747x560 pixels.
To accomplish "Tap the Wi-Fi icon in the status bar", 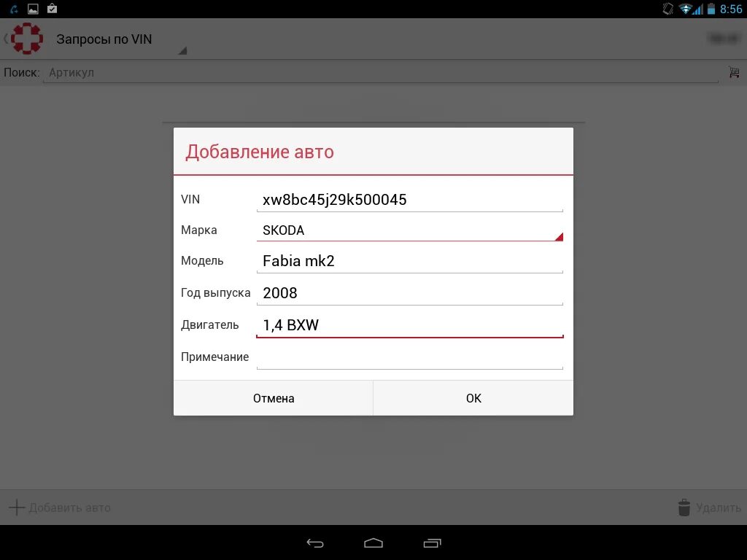I will tap(686, 9).
